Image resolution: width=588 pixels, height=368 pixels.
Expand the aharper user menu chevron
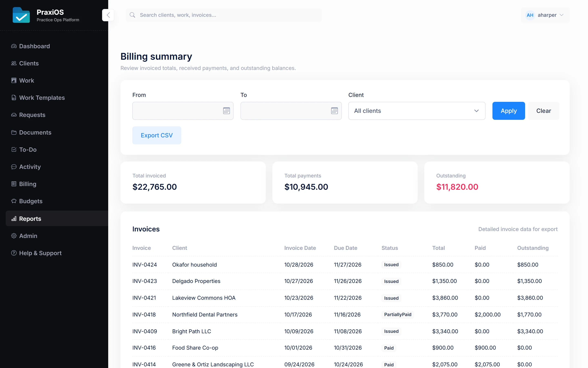coord(561,15)
